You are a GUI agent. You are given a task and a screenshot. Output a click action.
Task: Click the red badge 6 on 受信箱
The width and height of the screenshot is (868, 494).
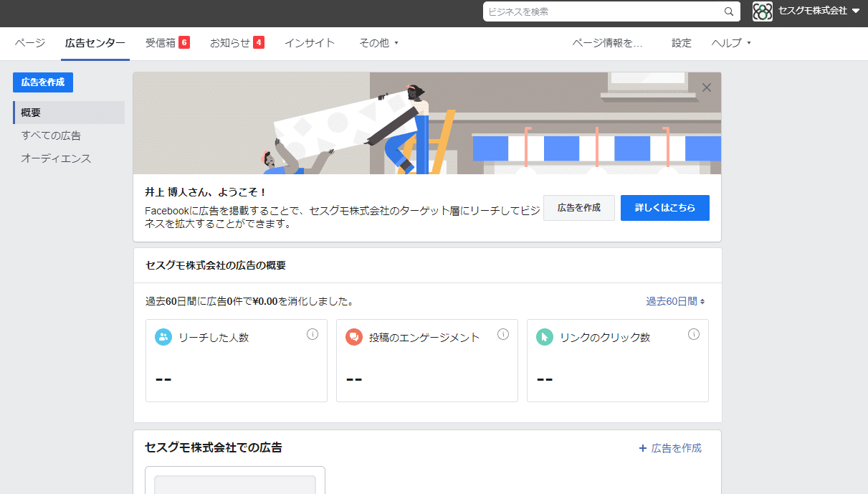184,42
